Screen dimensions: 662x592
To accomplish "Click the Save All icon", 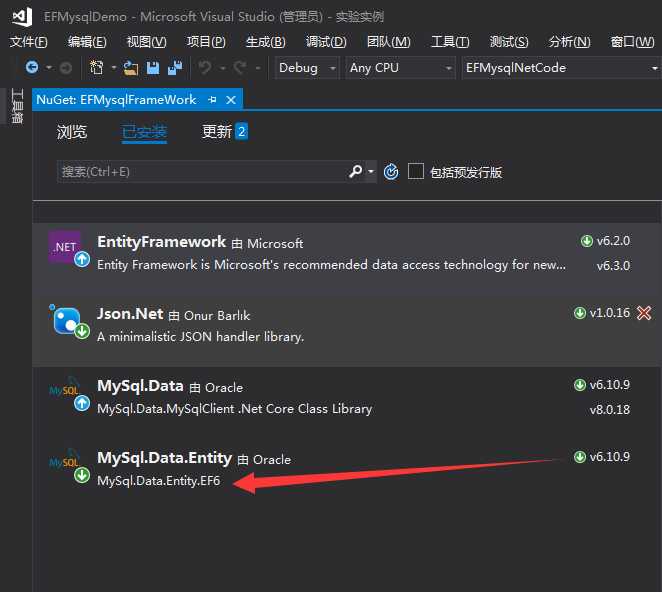I will (175, 68).
